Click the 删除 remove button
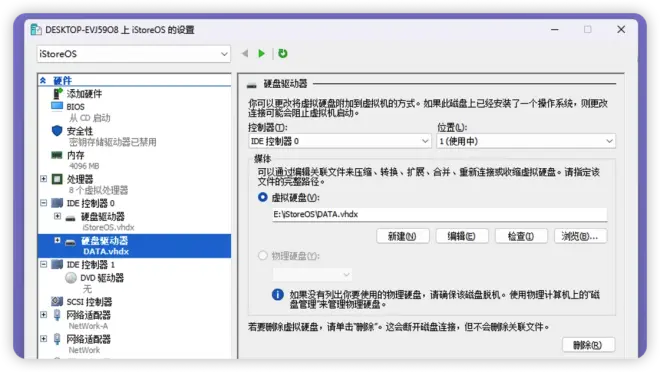Screen dimensions: 660x372 (x=588, y=345)
